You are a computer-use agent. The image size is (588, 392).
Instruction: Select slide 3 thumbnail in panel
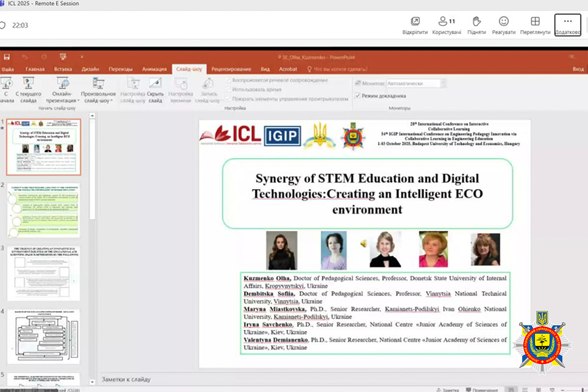[x=43, y=273]
